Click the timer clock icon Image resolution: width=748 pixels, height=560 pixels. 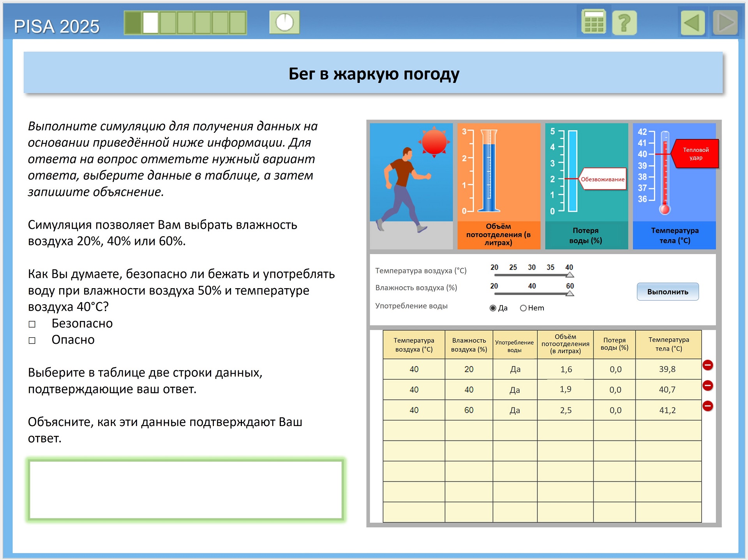pos(284,22)
